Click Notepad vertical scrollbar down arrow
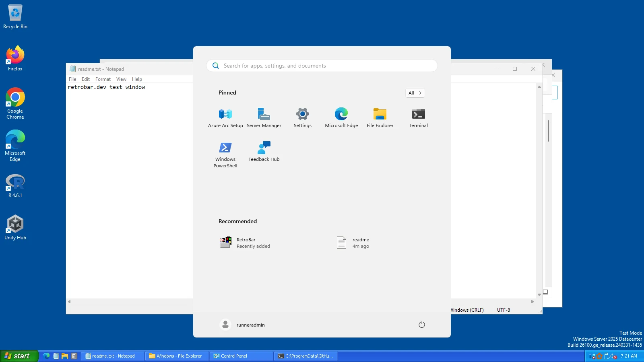 [539, 295]
